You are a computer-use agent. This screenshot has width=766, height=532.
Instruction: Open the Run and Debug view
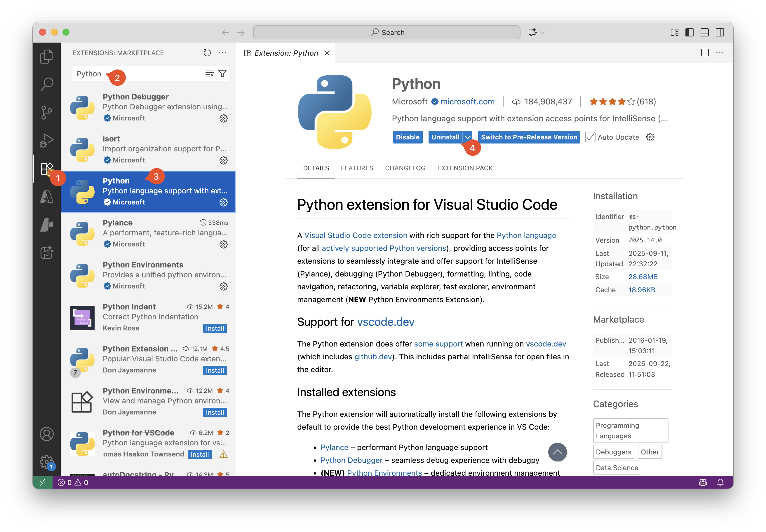tap(46, 140)
